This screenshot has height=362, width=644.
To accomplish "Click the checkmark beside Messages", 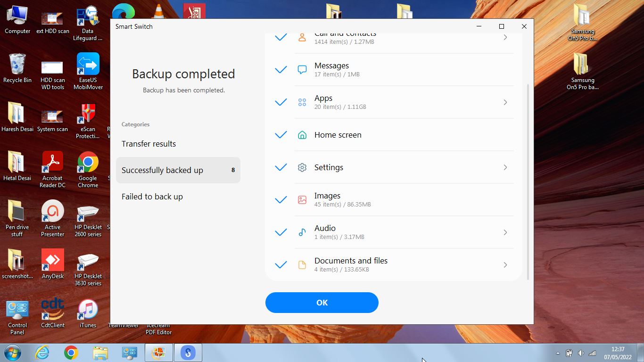I will pos(281,70).
